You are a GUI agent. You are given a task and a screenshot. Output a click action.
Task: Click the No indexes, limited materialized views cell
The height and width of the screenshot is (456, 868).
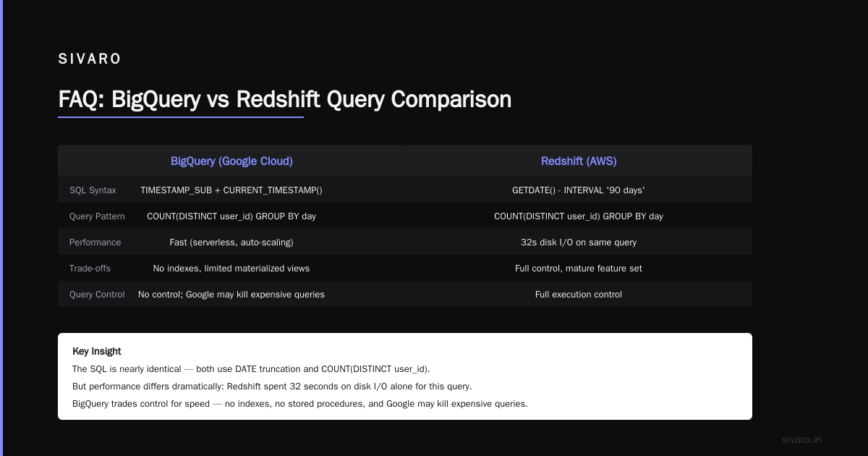point(231,268)
